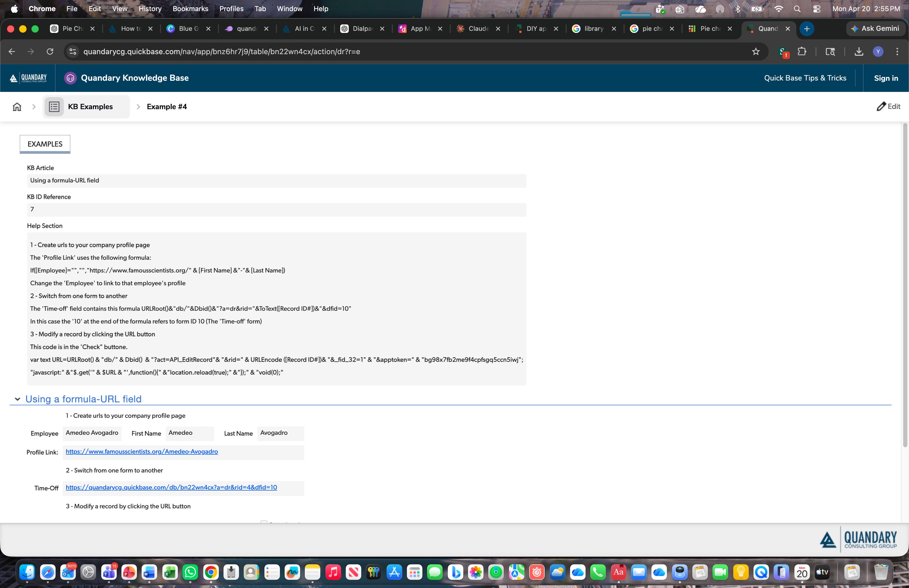This screenshot has height=588, width=909.
Task: Open Control Center in the menu bar
Action: tap(817, 9)
